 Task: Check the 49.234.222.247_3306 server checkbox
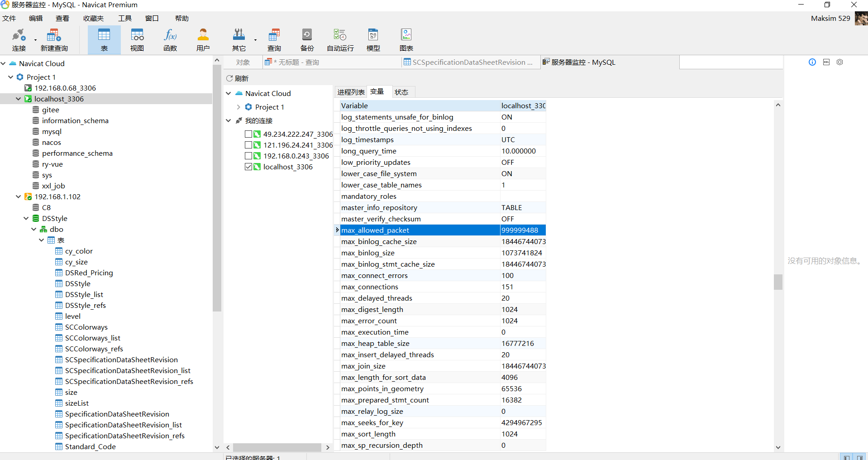coord(248,134)
